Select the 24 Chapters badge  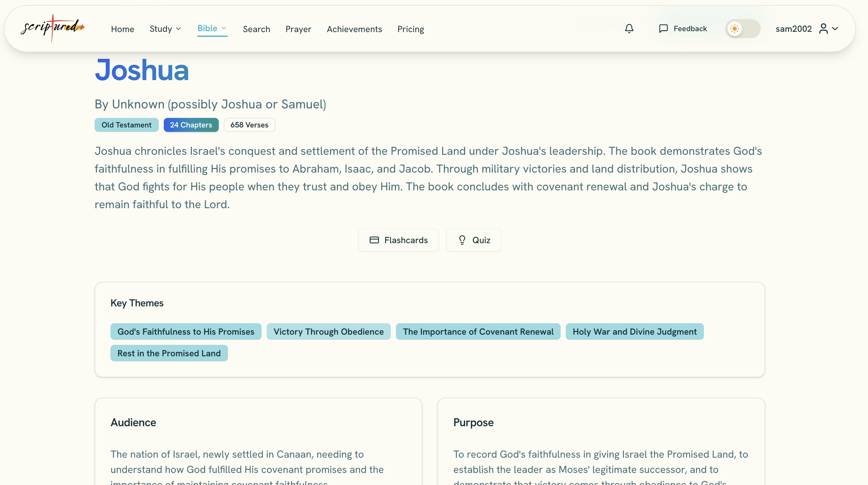point(191,125)
